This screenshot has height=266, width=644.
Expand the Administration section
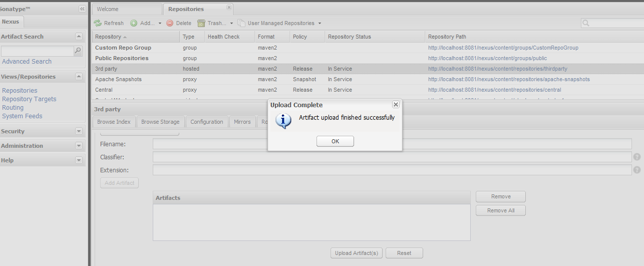79,146
